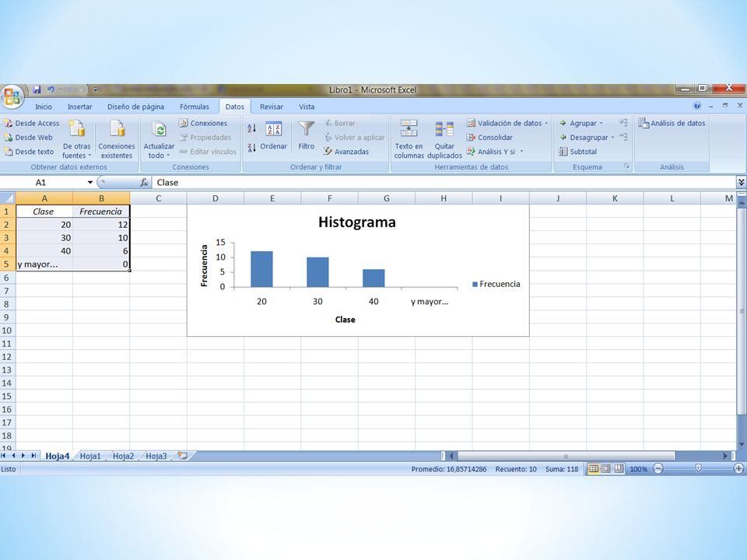The image size is (747, 560).
Task: Customize quick access toolbar dropdown
Action: click(95, 89)
